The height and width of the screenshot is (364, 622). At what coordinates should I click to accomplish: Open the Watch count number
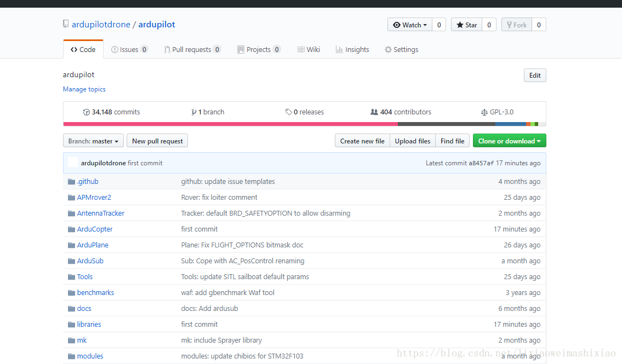(439, 25)
